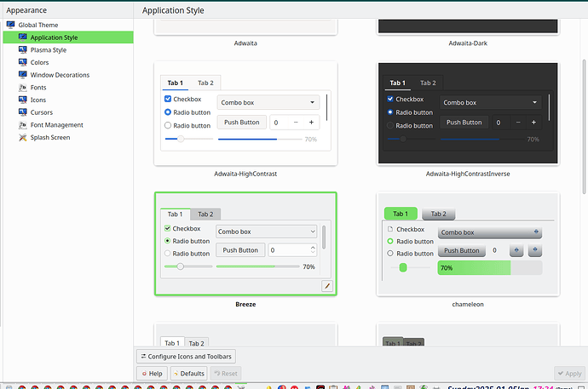Select Radio button in chameleon preview
Image resolution: width=588 pixels, height=389 pixels.
pos(391,241)
